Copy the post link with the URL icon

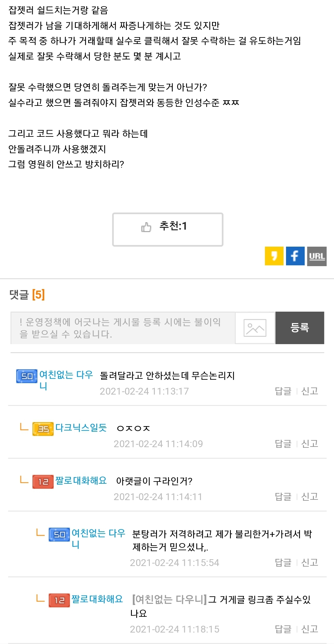point(317,256)
